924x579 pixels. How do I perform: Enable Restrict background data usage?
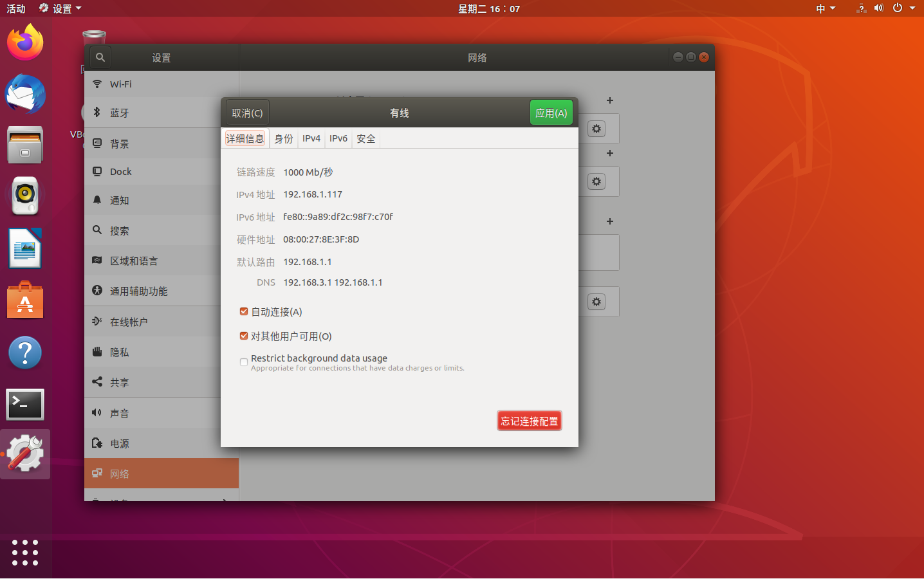tap(244, 362)
